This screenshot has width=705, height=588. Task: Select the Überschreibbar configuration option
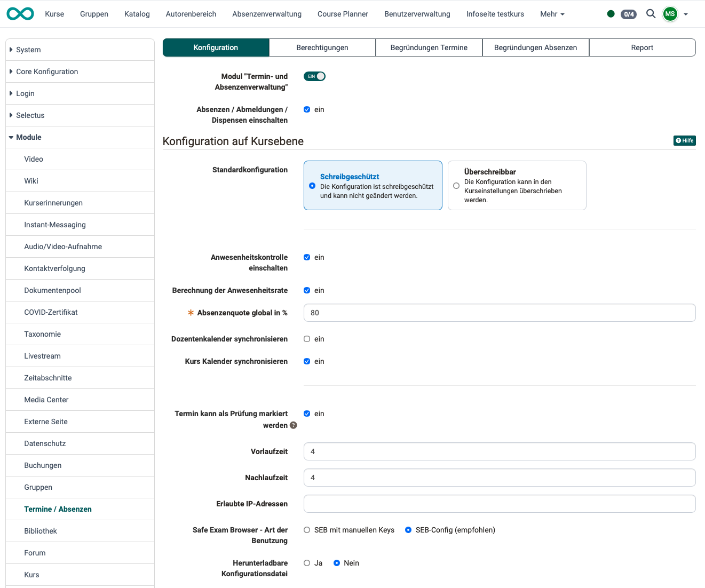(x=517, y=186)
